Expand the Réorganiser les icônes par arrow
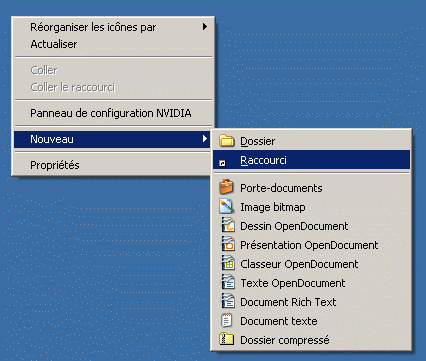Screen dimensions: 426x361 pyautogui.click(x=205, y=26)
